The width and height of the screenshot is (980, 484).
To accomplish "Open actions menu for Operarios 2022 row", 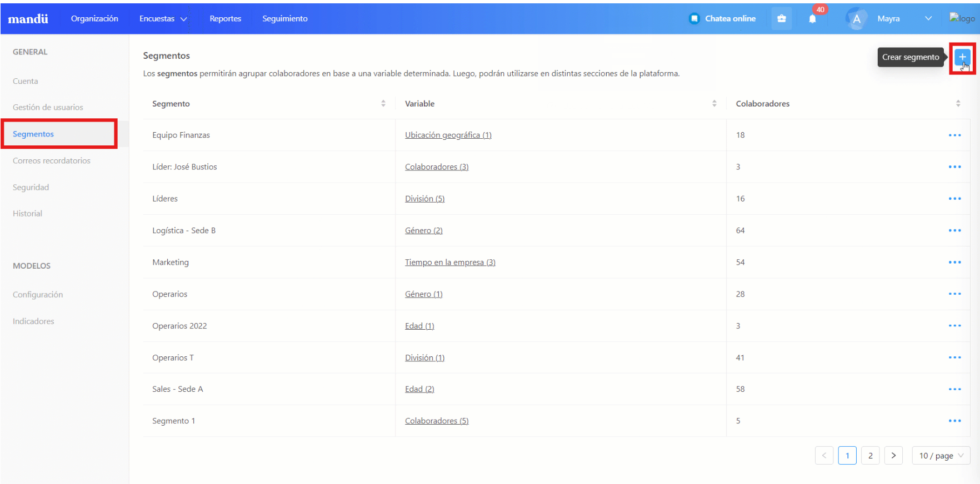I will 954,326.
